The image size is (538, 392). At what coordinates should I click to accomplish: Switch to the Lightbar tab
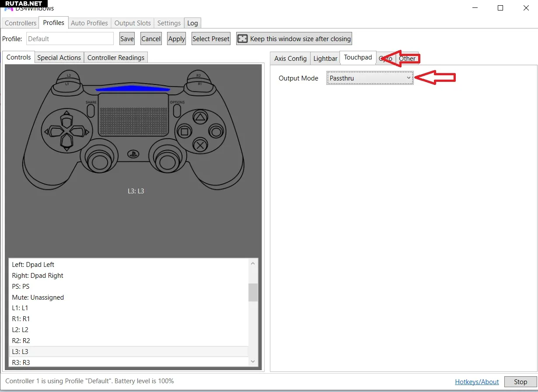coord(325,59)
